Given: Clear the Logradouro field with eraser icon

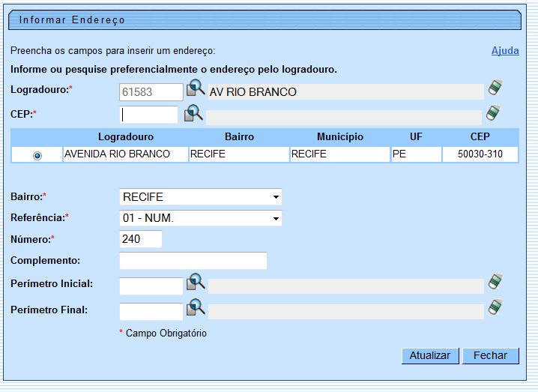Looking at the screenshot, I should (x=495, y=88).
